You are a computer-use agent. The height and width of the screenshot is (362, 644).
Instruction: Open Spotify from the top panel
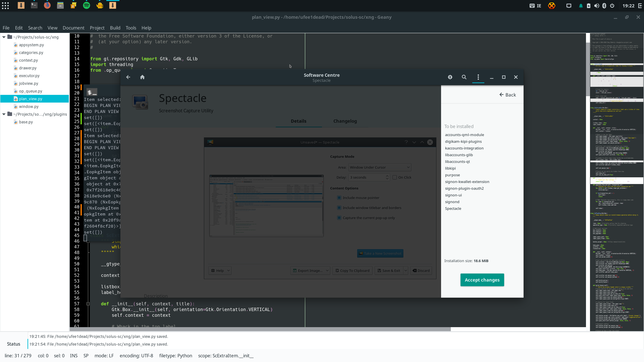[87, 5]
